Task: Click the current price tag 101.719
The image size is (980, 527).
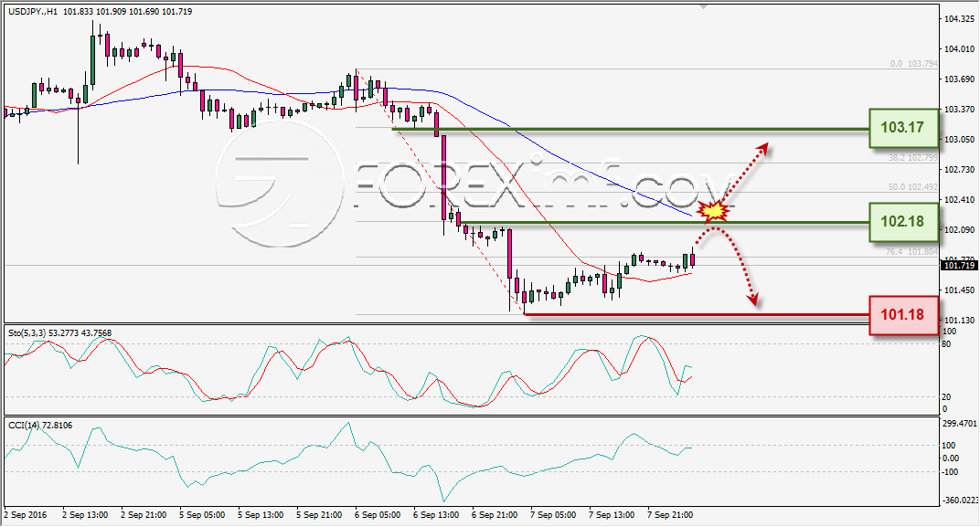Action: (958, 266)
